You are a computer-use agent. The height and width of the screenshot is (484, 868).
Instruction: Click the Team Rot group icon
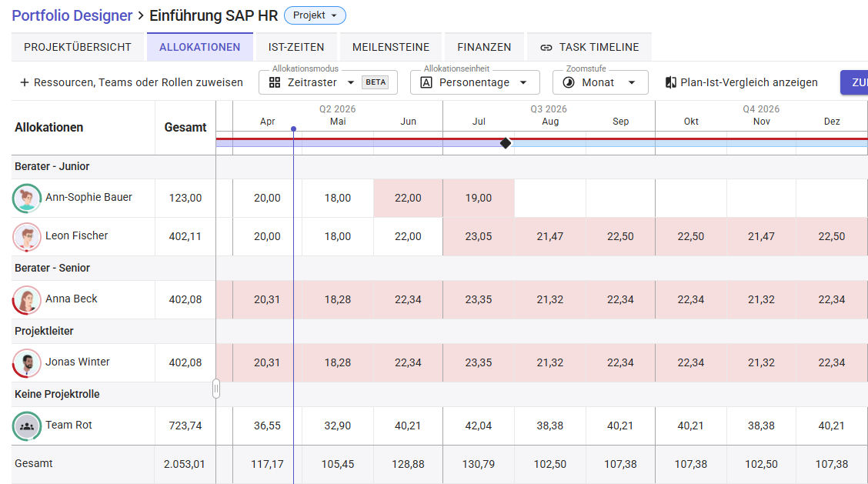(27, 426)
